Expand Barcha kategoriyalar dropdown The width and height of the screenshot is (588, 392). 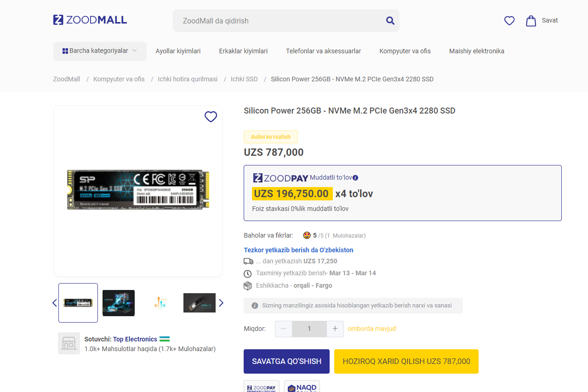(100, 51)
